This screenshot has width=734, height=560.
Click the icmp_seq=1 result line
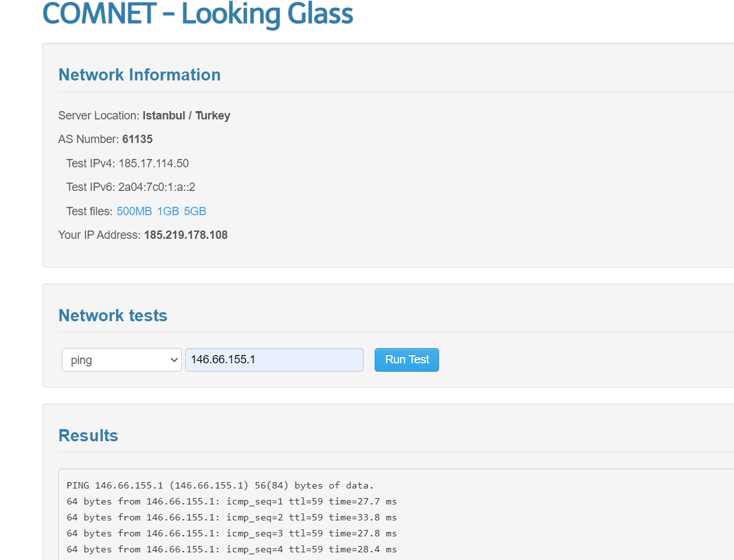pos(231,501)
